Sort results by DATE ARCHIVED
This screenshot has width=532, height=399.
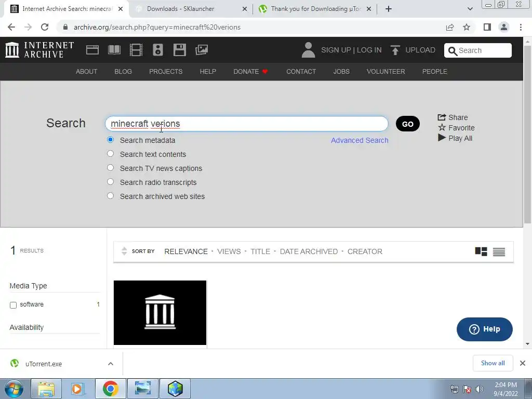(x=309, y=251)
